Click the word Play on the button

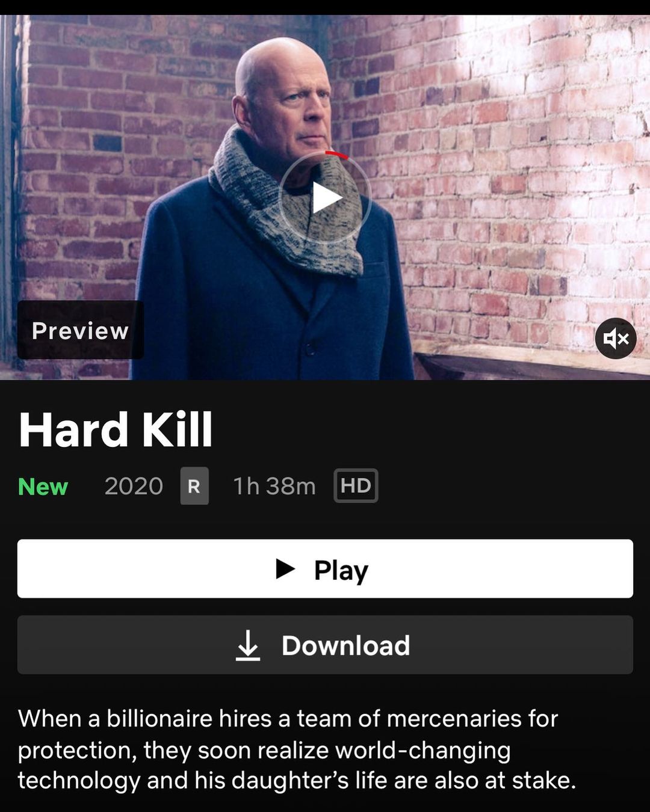click(341, 570)
